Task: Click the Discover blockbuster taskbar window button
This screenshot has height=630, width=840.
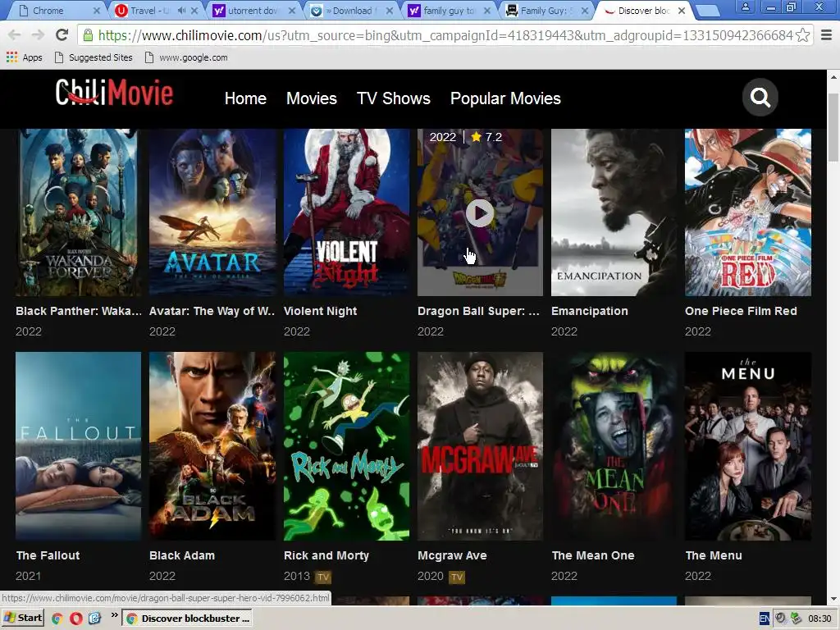Action: [x=188, y=619]
